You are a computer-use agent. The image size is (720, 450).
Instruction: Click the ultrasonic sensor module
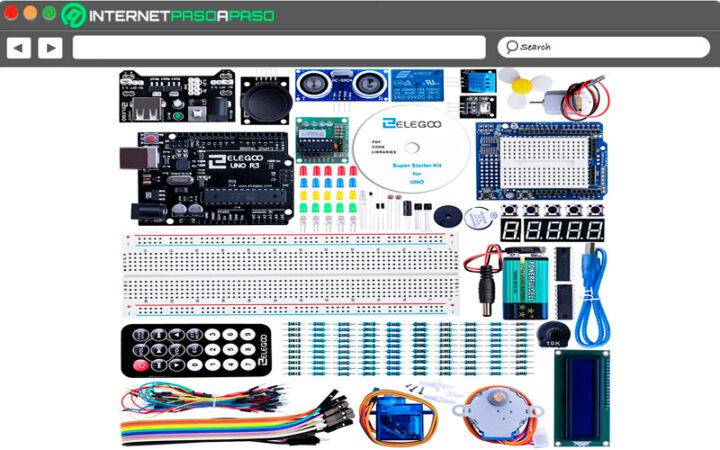tap(342, 86)
